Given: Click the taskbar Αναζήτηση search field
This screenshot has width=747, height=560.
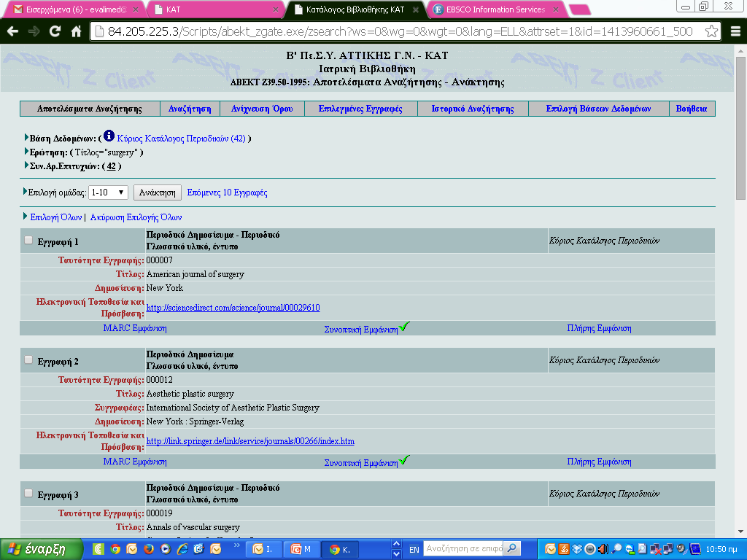Looking at the screenshot, I should (463, 548).
